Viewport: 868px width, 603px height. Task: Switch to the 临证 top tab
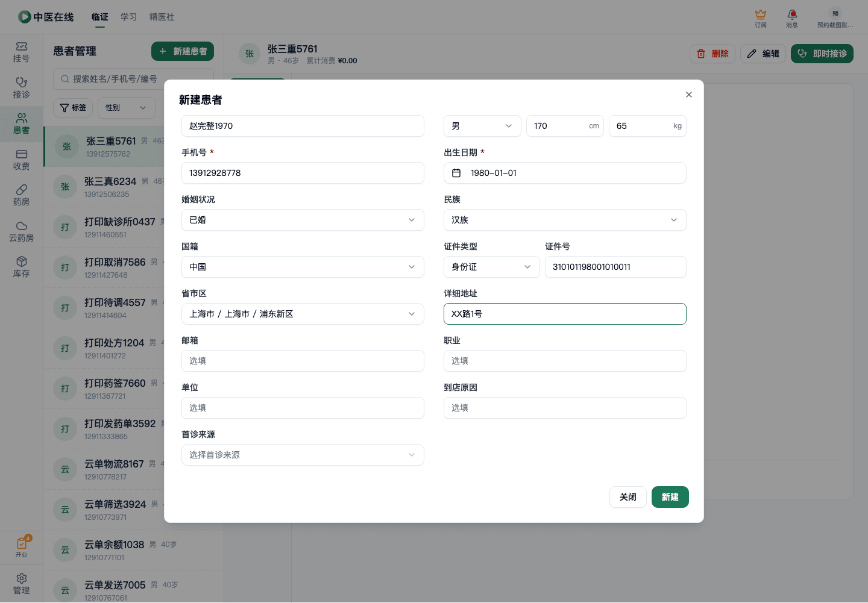[100, 17]
